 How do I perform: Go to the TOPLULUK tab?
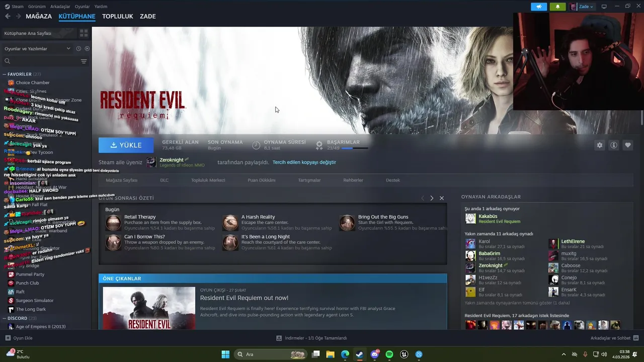click(118, 16)
